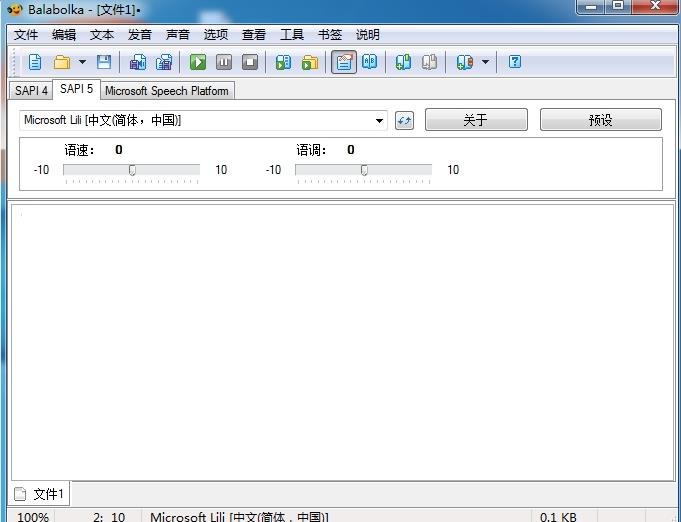681x522 pixels.
Task: Open the 发音 menu
Action: click(139, 35)
